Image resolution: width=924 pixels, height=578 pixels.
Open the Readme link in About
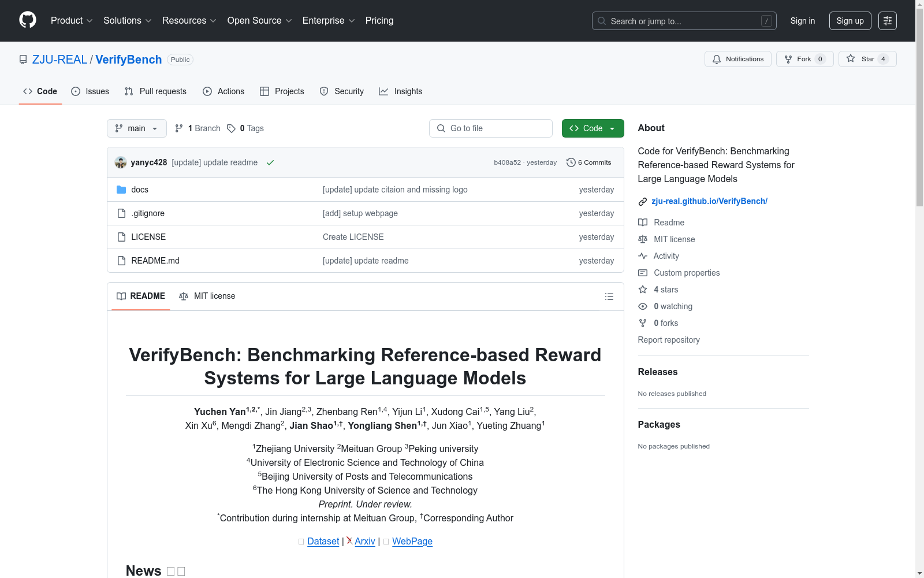coord(661,223)
